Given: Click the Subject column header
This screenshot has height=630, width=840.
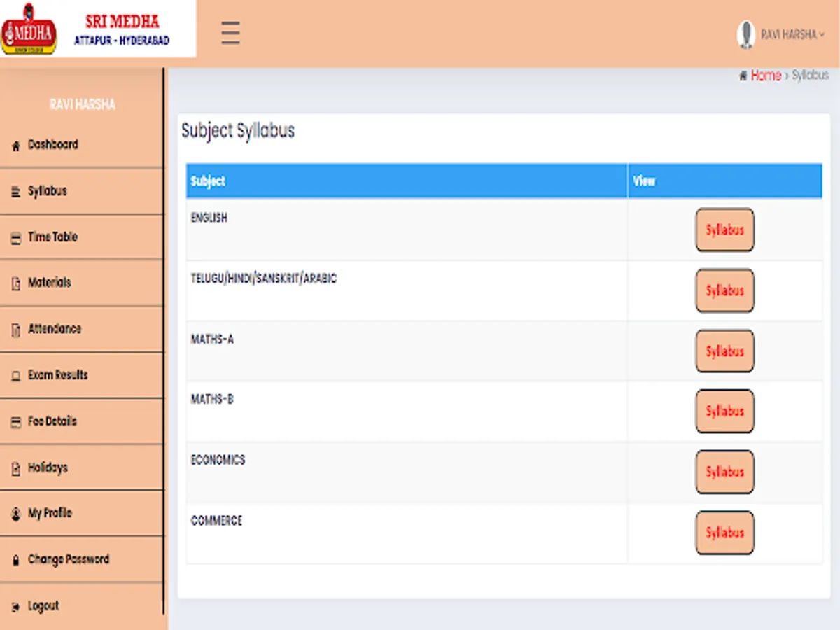Looking at the screenshot, I should [407, 181].
